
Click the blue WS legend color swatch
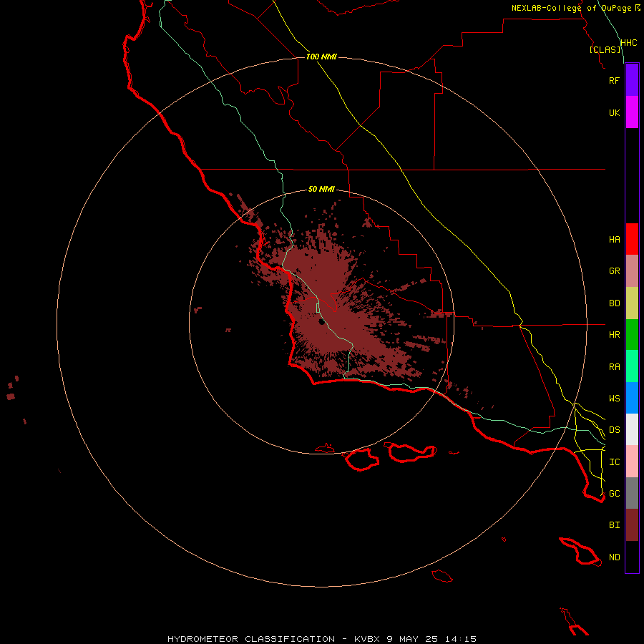pyautogui.click(x=632, y=398)
